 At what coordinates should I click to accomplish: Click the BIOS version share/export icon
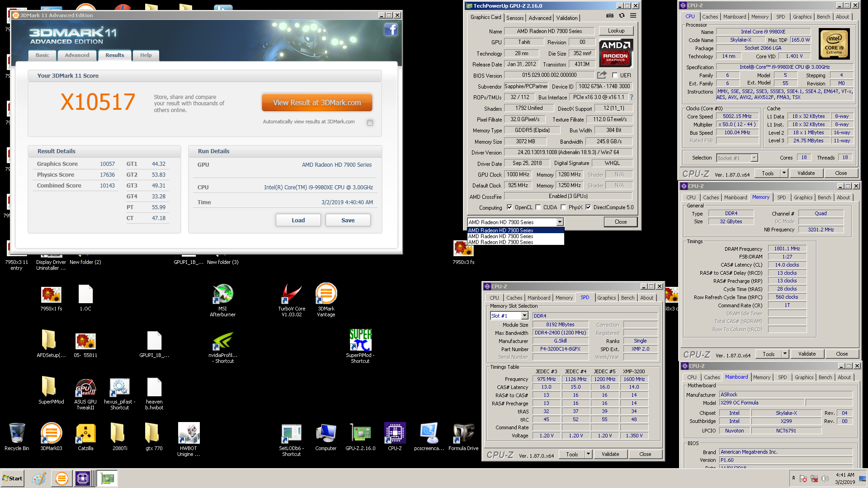(602, 75)
